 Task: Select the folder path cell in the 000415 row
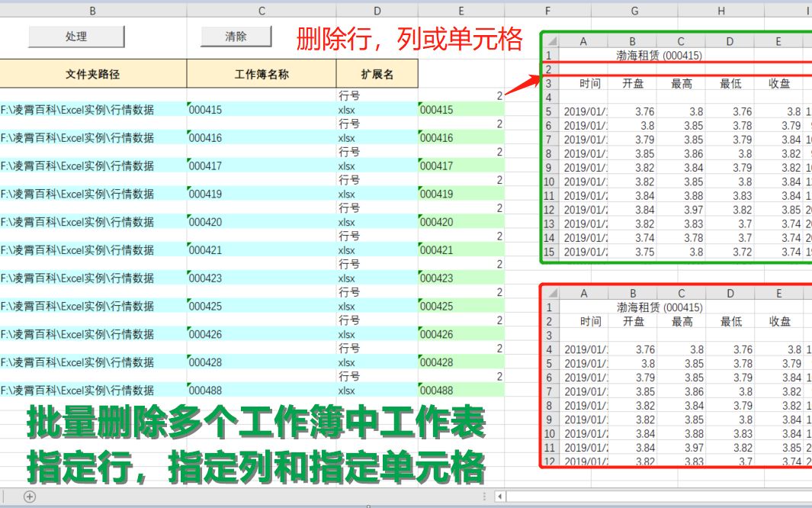93,109
